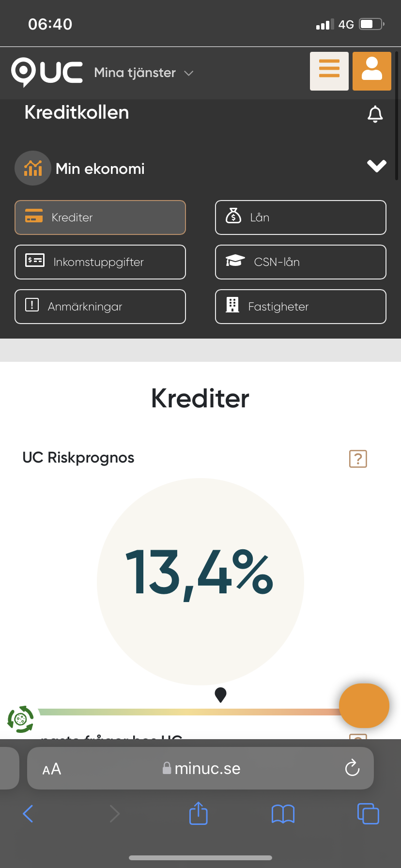Open Safari bookmarks icon
This screenshot has width=401, height=868.
pos(283,814)
